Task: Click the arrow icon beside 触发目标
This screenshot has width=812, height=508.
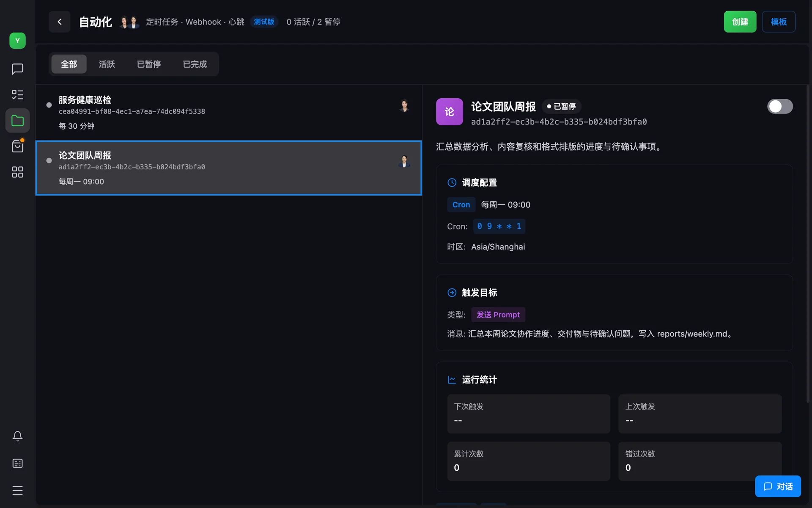Action: click(452, 293)
